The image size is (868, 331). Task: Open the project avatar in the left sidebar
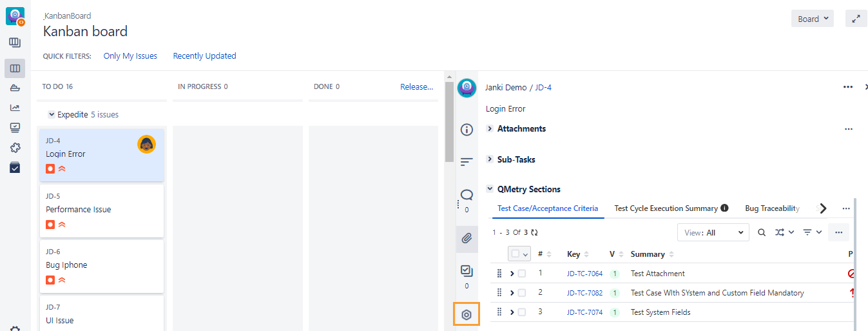point(15,16)
